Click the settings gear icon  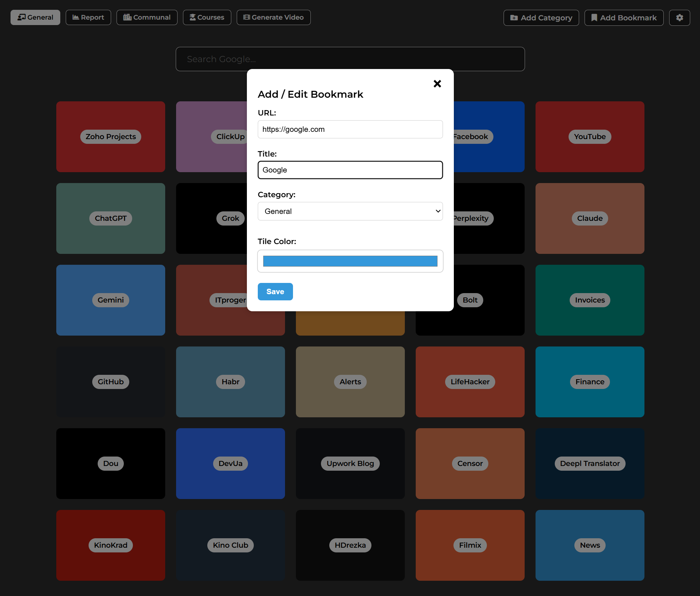point(679,17)
